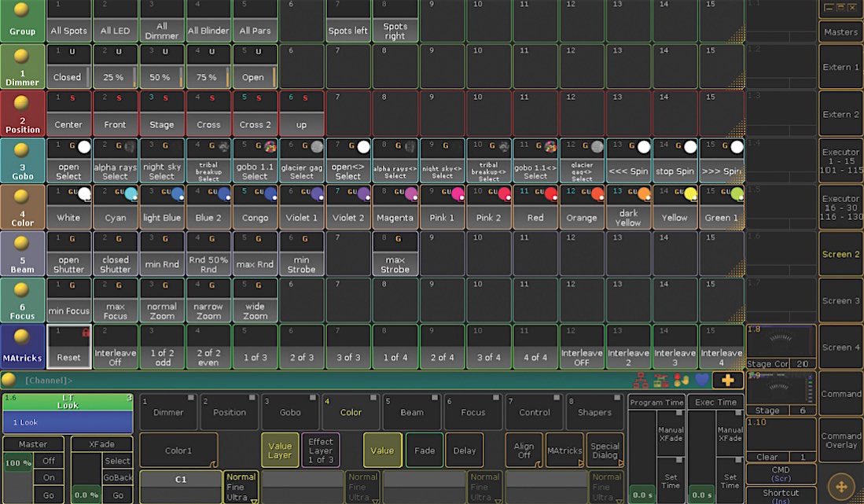
Task: Open the red network tree icon
Action: pos(641,380)
